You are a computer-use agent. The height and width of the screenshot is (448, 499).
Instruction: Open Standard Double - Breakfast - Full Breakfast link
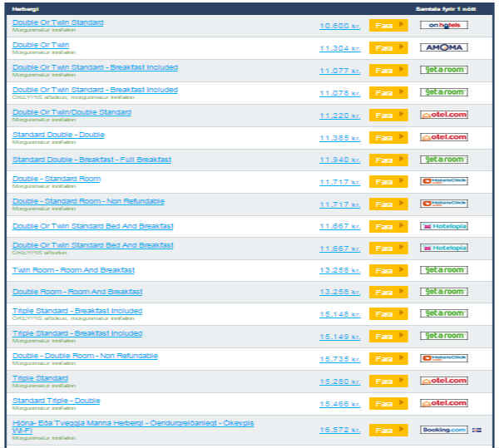(x=92, y=160)
